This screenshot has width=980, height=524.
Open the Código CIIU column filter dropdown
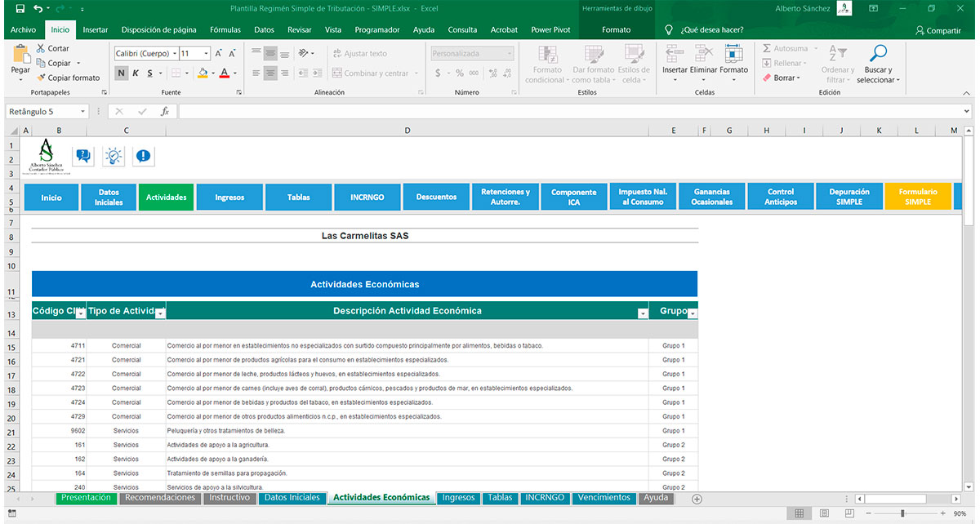81,313
